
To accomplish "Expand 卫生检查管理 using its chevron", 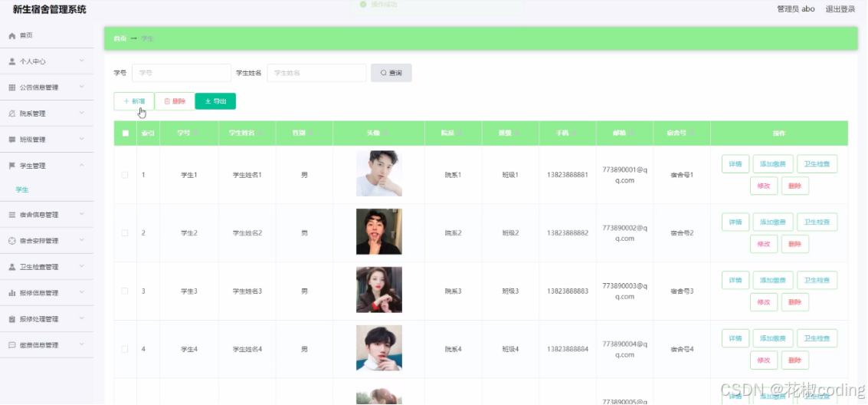I will [x=82, y=266].
